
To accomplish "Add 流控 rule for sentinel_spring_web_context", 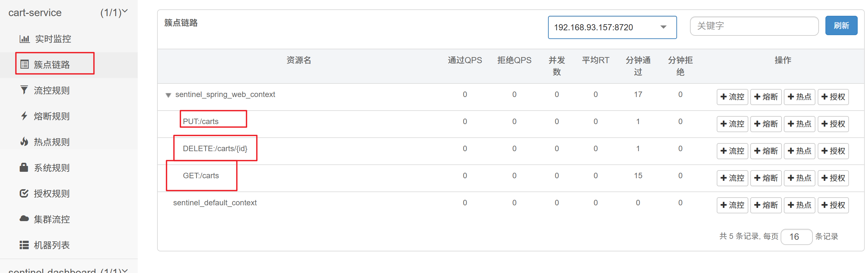I will 732,97.
